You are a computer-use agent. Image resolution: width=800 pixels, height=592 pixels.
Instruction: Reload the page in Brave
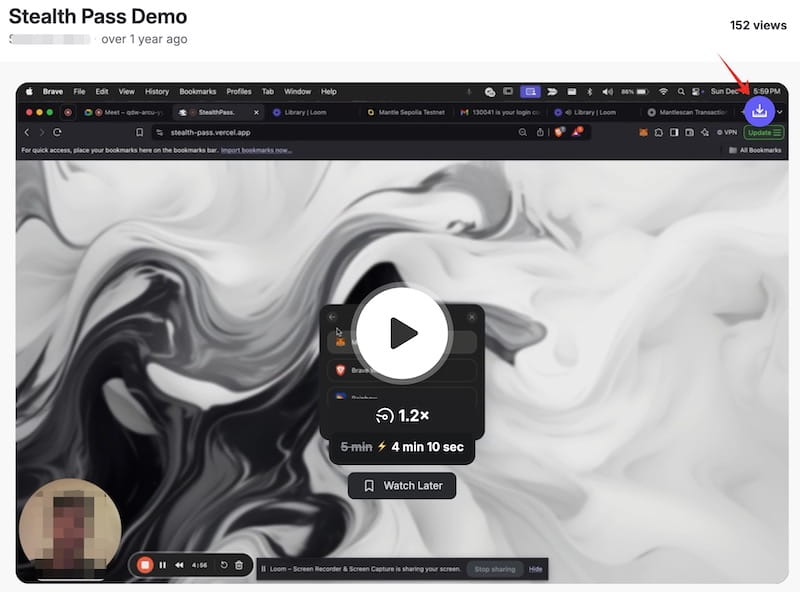(57, 132)
